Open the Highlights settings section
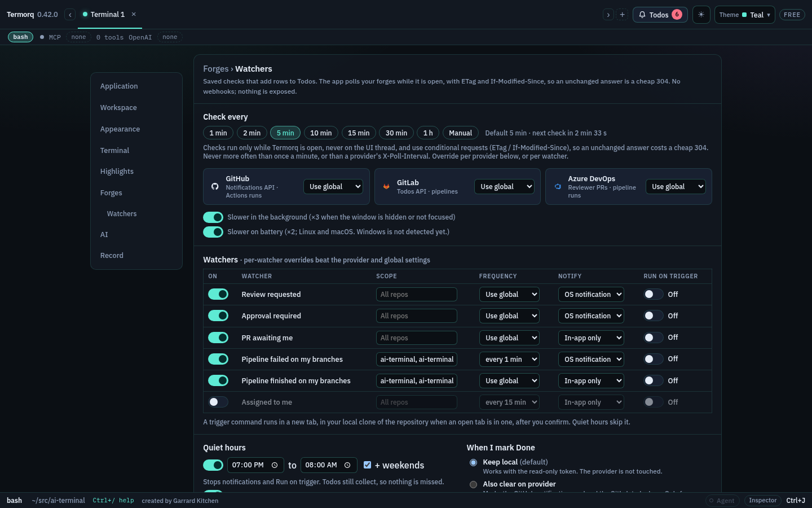Viewport: 812px width, 508px height. click(x=117, y=172)
